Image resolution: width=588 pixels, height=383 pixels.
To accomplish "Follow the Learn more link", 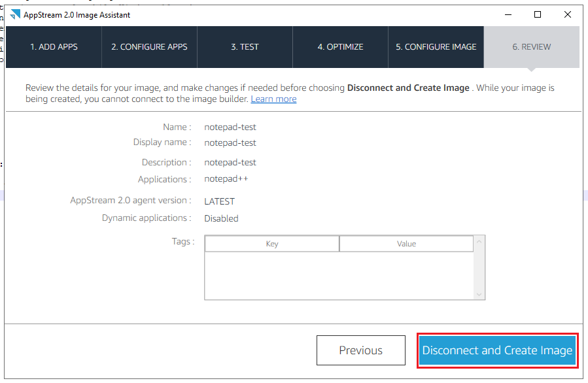I will click(274, 99).
